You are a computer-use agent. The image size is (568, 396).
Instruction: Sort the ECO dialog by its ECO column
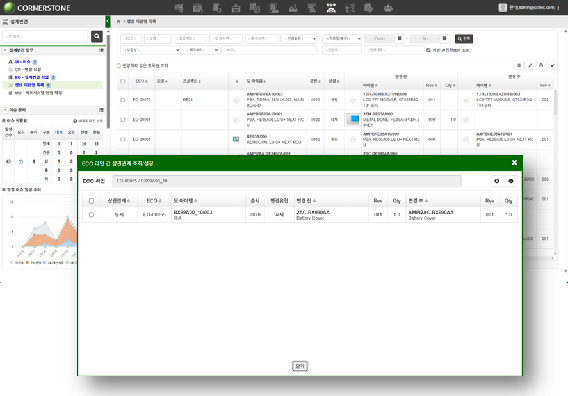click(154, 201)
